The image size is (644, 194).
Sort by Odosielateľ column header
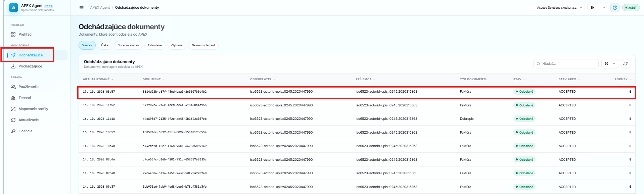[263, 80]
